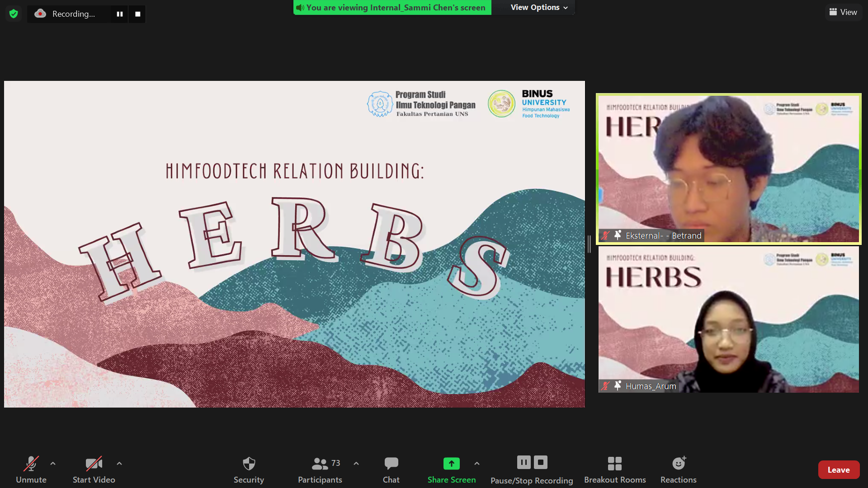Start the video camera
This screenshot has width=868, height=488.
pyautogui.click(x=94, y=469)
